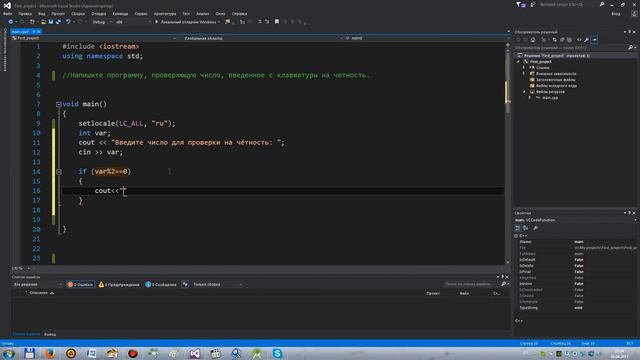Click Visual Studio logo icon in title bar
The height and width of the screenshot is (360, 640).
[7, 6]
